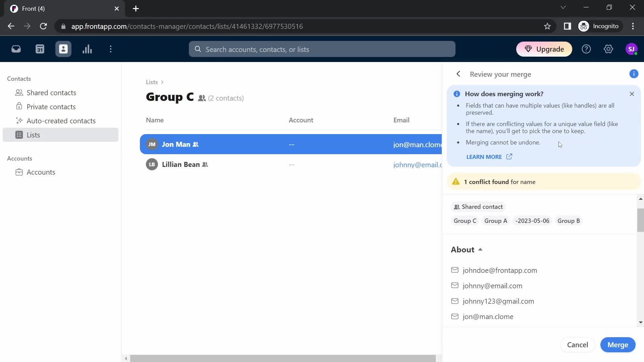Click the help question mark icon

tap(587, 49)
